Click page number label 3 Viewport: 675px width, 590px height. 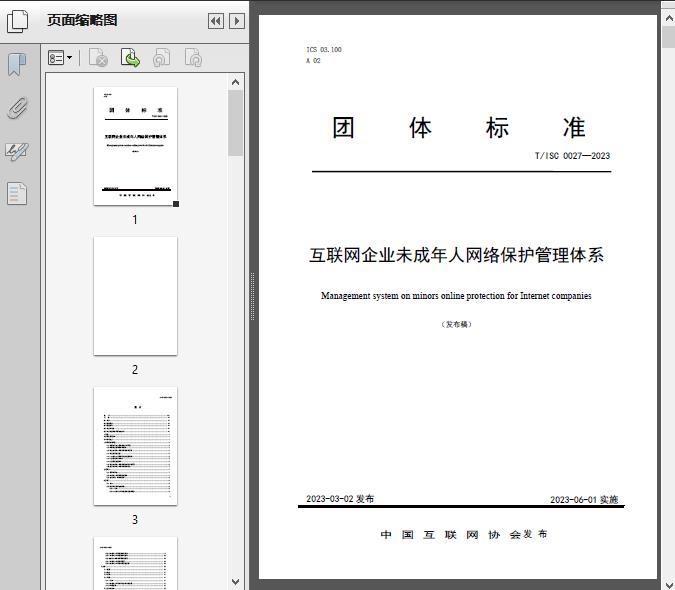135,520
